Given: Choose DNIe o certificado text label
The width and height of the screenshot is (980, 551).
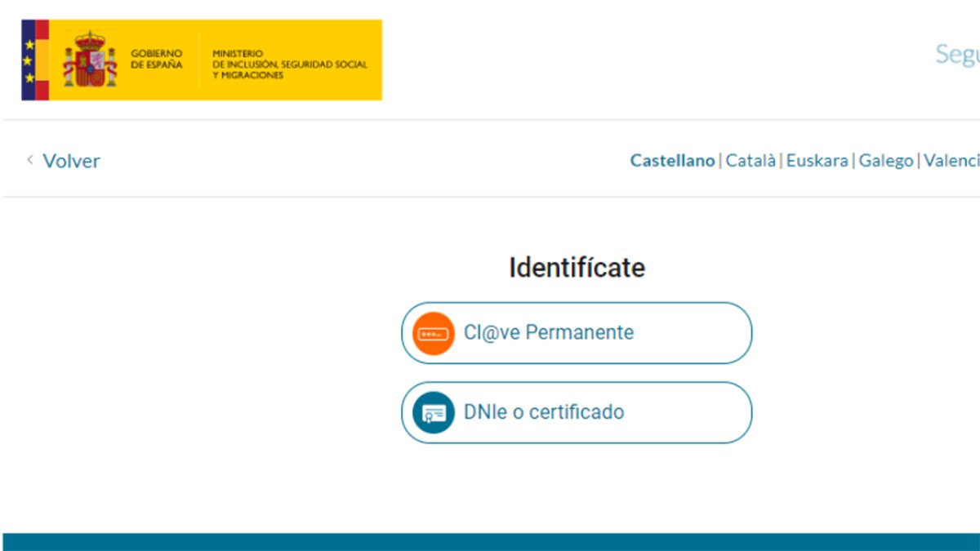Looking at the screenshot, I should tap(543, 412).
